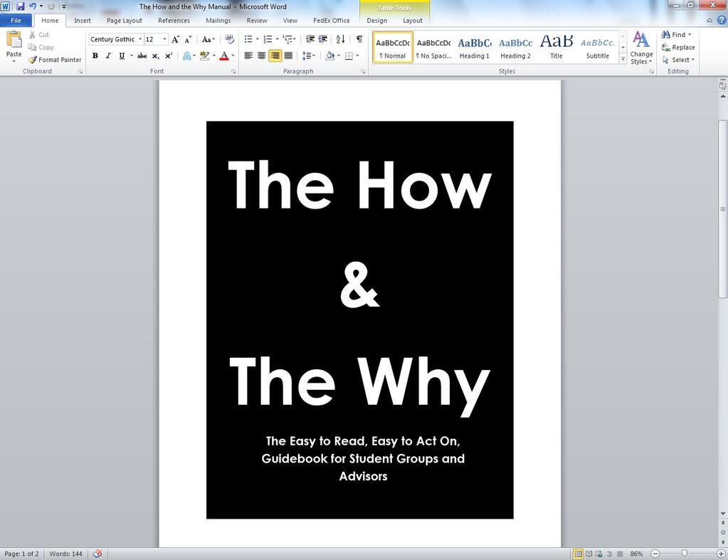
Task: Click the Words: 144 count in status bar
Action: [x=65, y=554]
